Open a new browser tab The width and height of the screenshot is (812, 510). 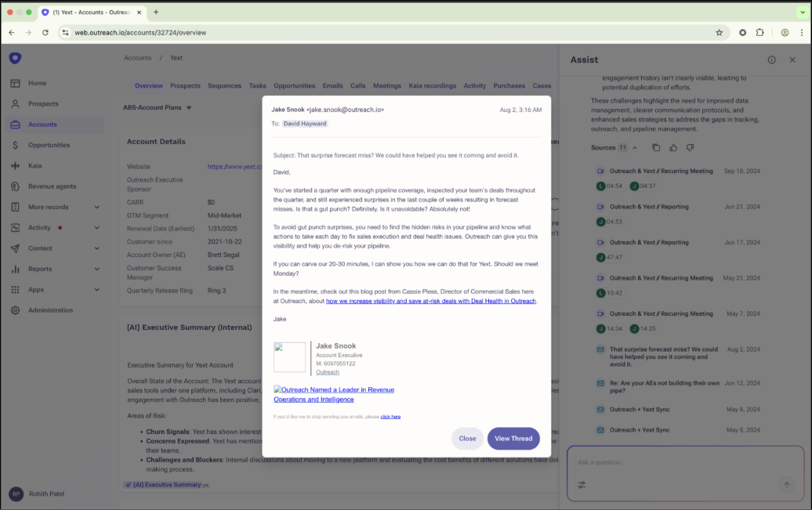(156, 12)
